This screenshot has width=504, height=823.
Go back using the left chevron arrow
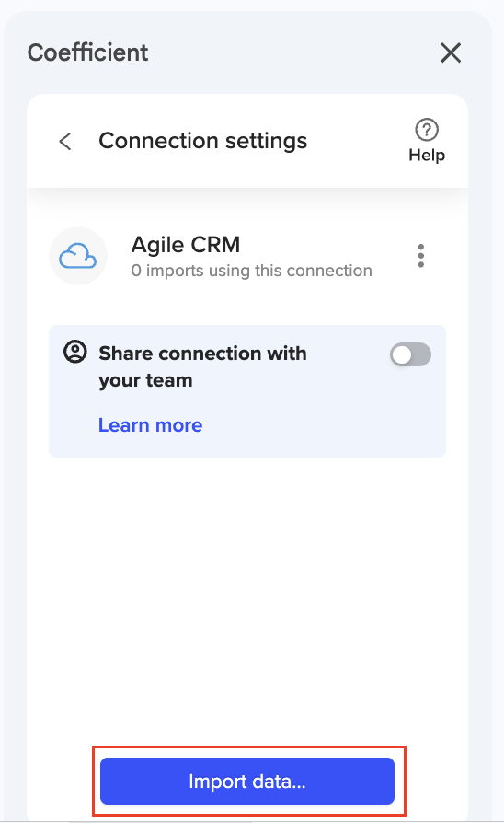click(65, 141)
